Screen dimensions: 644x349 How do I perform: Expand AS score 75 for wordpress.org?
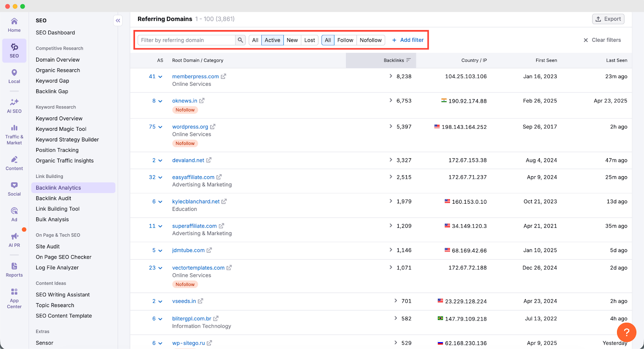[x=155, y=127]
